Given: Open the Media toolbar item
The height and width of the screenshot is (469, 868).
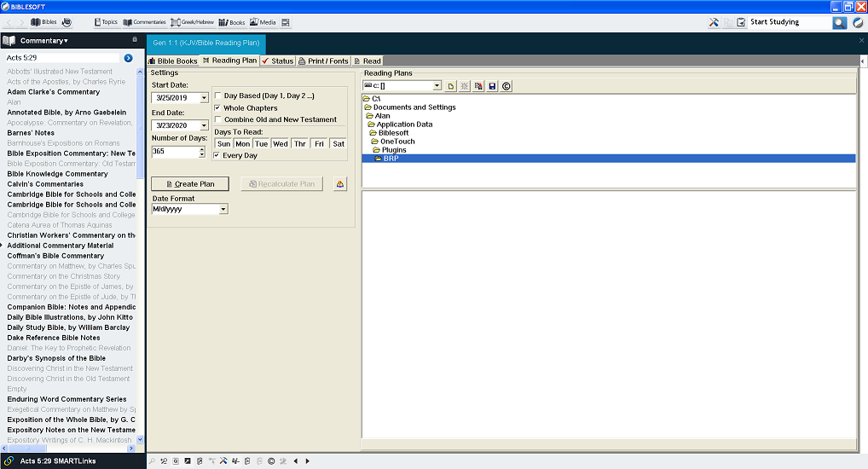Looking at the screenshot, I should [x=263, y=22].
